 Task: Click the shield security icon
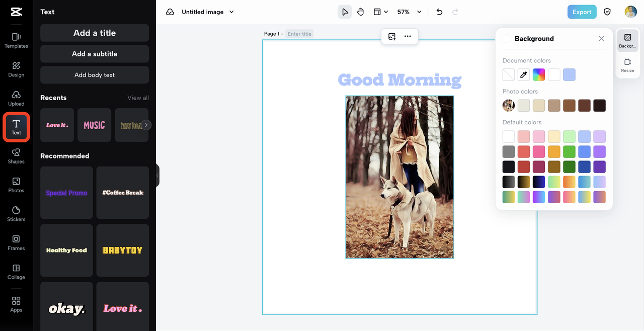click(607, 12)
